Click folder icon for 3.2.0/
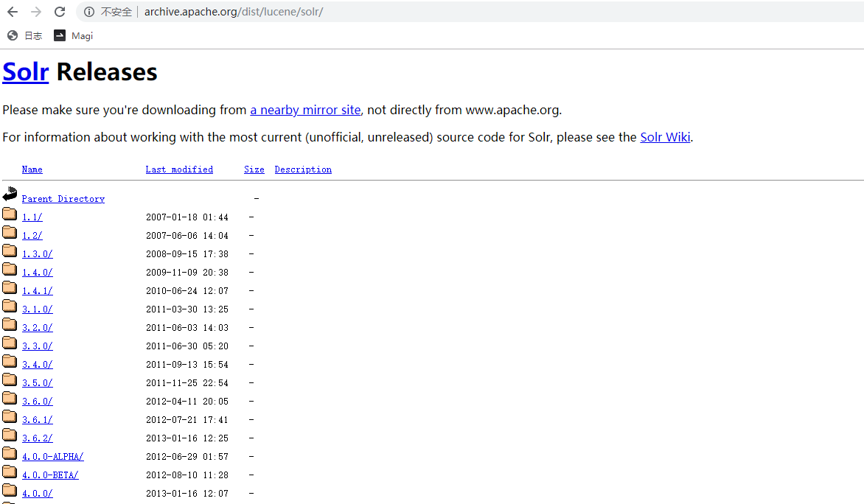 10,324
